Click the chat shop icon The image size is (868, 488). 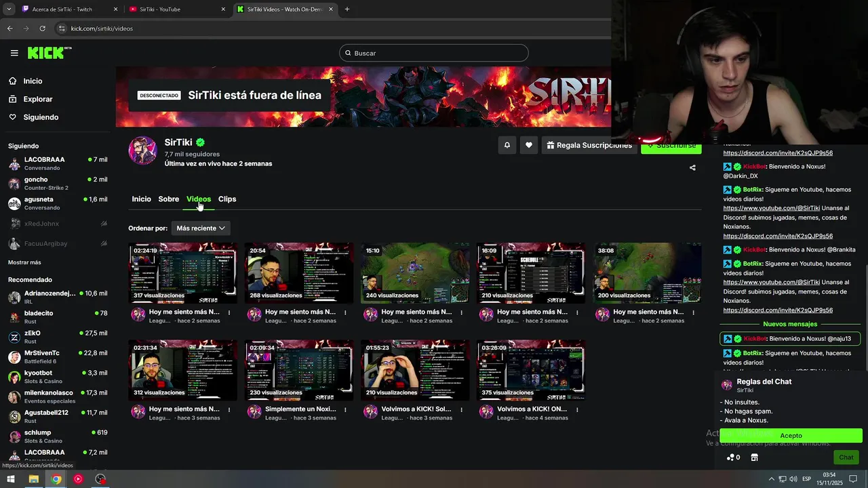coord(754,457)
